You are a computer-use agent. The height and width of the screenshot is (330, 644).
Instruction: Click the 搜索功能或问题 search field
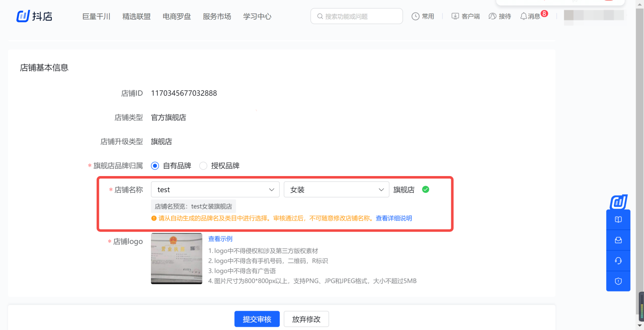pos(357,16)
